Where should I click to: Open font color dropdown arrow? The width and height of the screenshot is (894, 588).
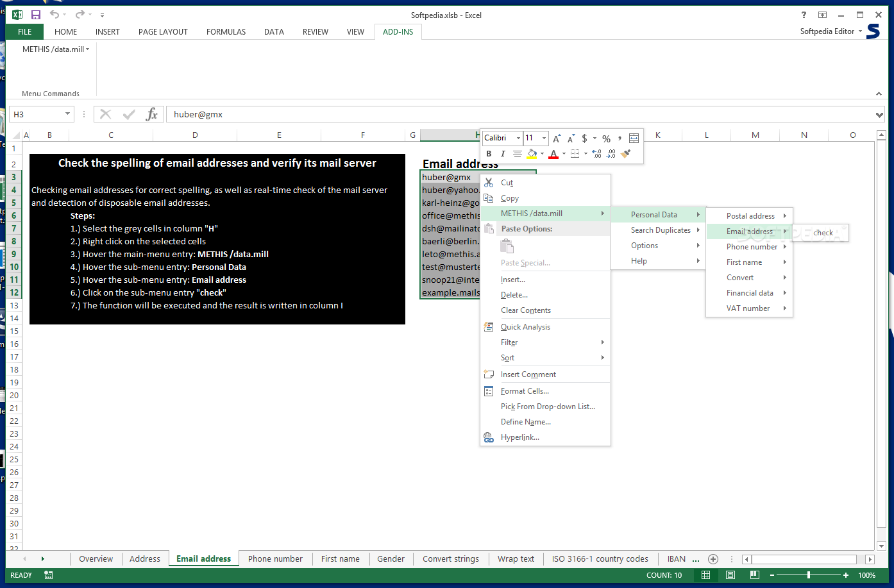click(x=564, y=154)
